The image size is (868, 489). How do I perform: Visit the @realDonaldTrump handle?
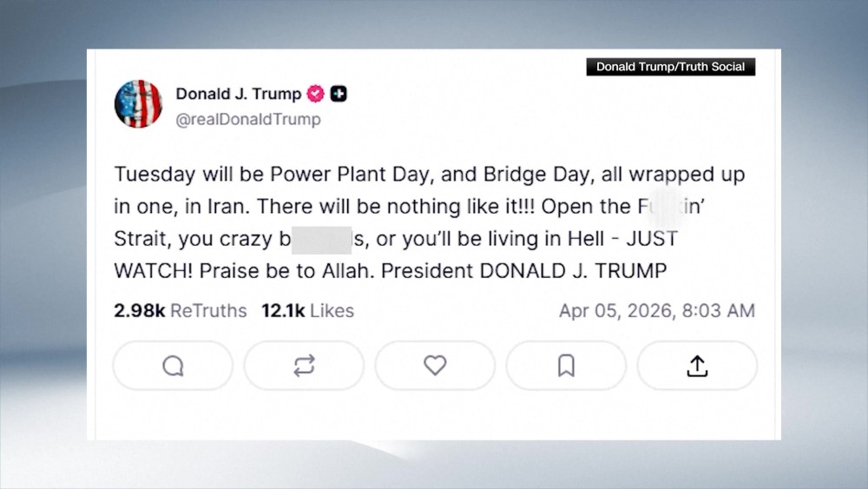tap(248, 120)
